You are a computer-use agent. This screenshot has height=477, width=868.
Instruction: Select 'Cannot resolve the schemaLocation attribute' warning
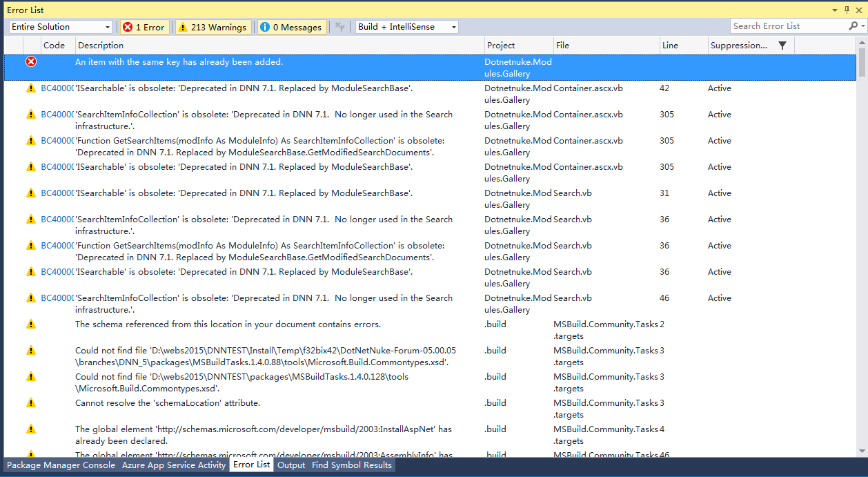[430, 409]
